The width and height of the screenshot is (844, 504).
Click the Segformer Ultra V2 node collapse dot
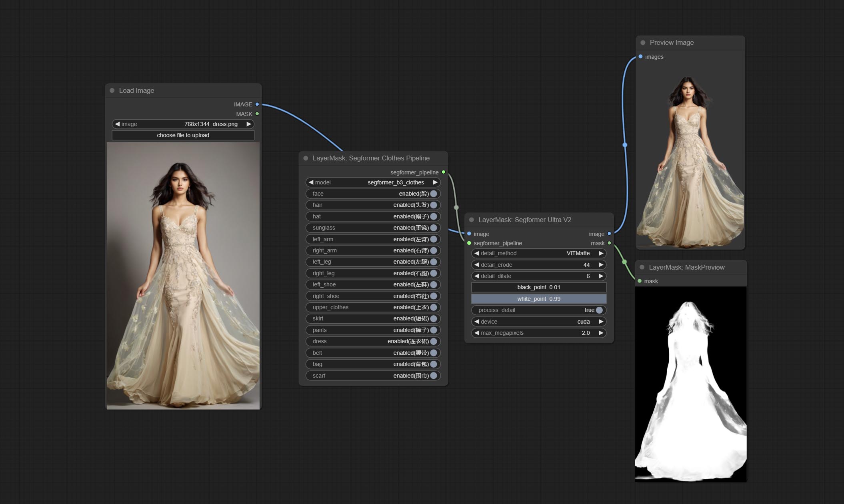tap(471, 220)
